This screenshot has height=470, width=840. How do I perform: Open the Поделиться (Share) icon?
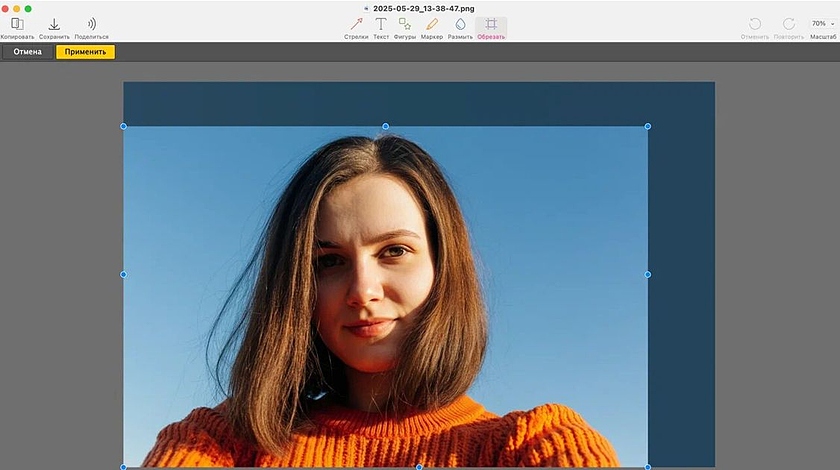[x=91, y=24]
